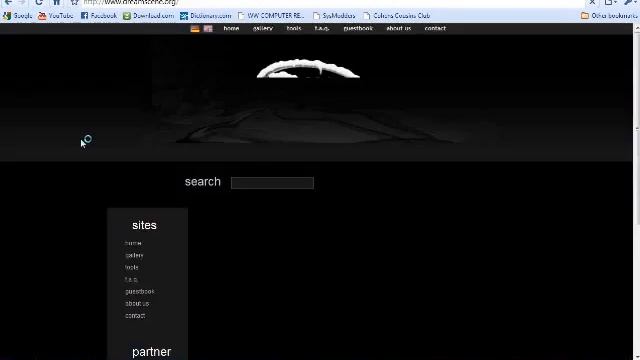This screenshot has width=640, height=360.
Task: Open the SysModdas bookmark
Action: click(x=334, y=16)
